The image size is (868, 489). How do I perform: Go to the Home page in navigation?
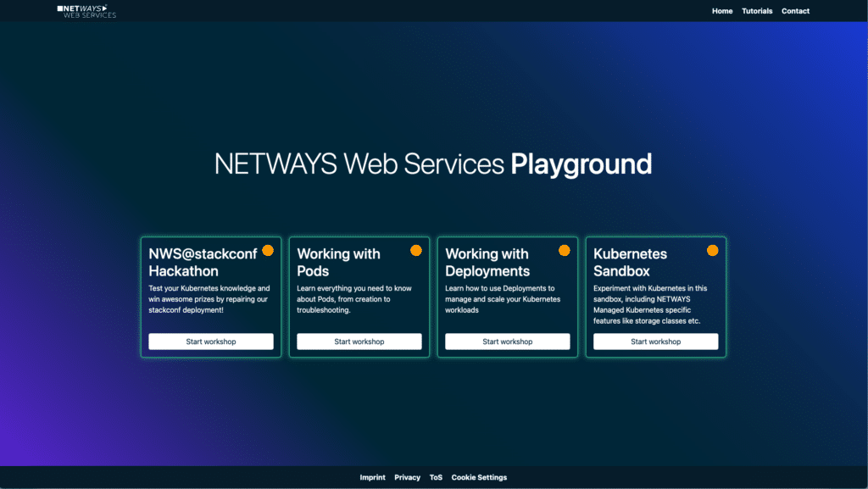pyautogui.click(x=722, y=11)
